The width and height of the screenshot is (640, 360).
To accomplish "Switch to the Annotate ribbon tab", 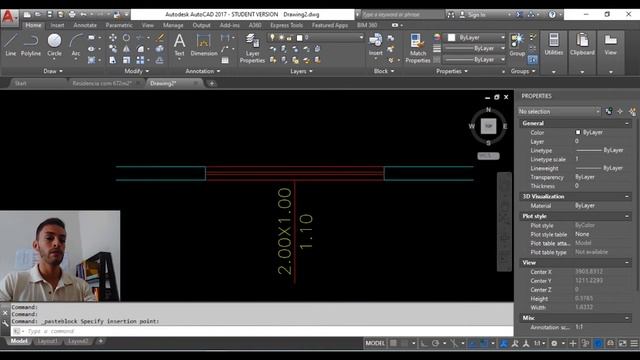I will coord(85,25).
